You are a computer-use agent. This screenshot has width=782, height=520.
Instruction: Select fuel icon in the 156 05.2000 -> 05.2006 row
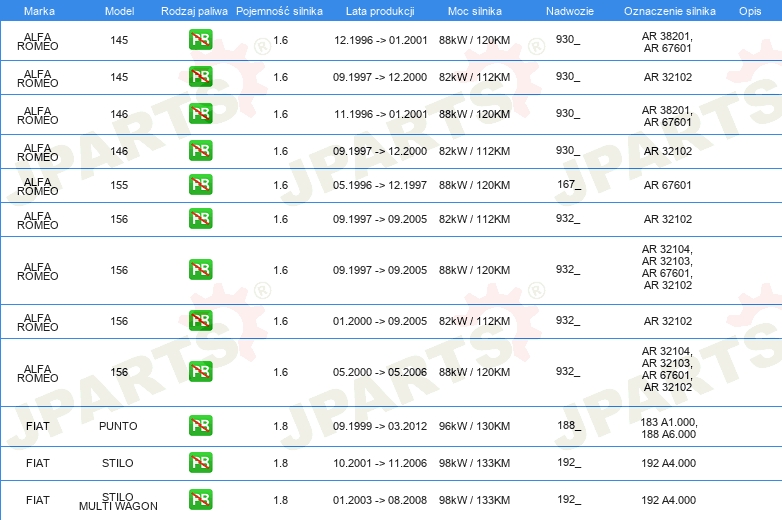[x=200, y=372]
